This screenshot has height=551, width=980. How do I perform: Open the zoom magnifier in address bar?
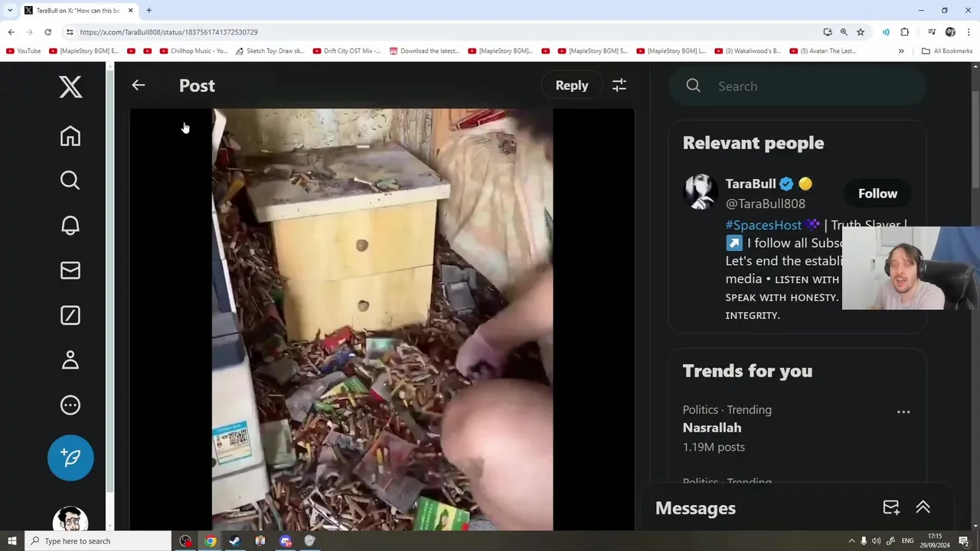pos(844,32)
